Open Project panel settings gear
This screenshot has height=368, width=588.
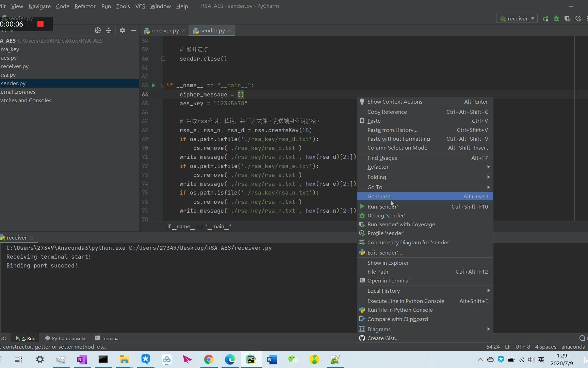point(122,30)
